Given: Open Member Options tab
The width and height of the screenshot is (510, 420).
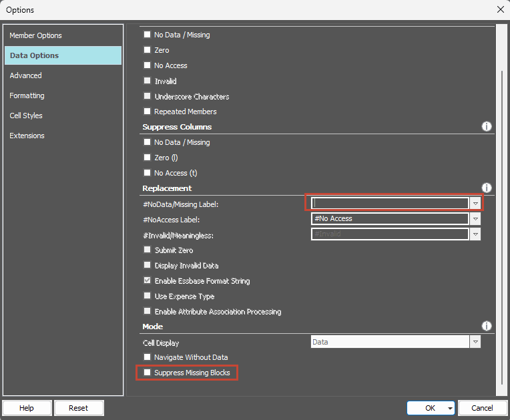Looking at the screenshot, I should click(x=63, y=35).
